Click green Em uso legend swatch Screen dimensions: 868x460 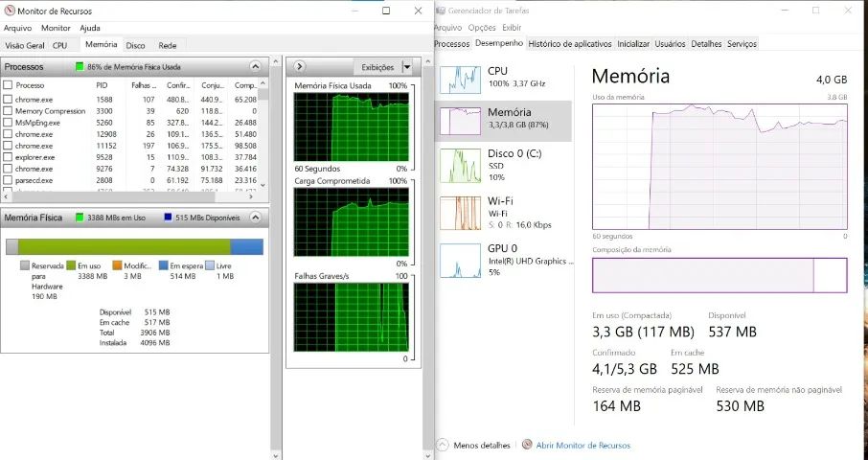[x=71, y=265]
